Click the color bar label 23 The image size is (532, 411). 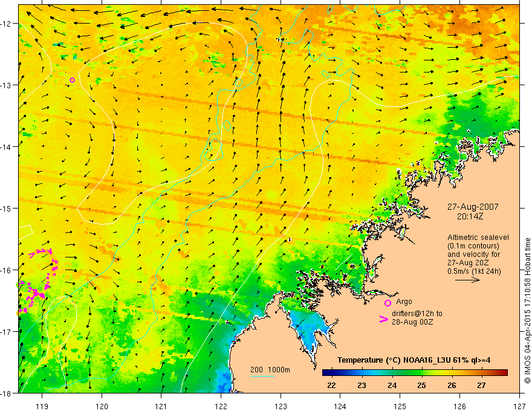tap(362, 385)
